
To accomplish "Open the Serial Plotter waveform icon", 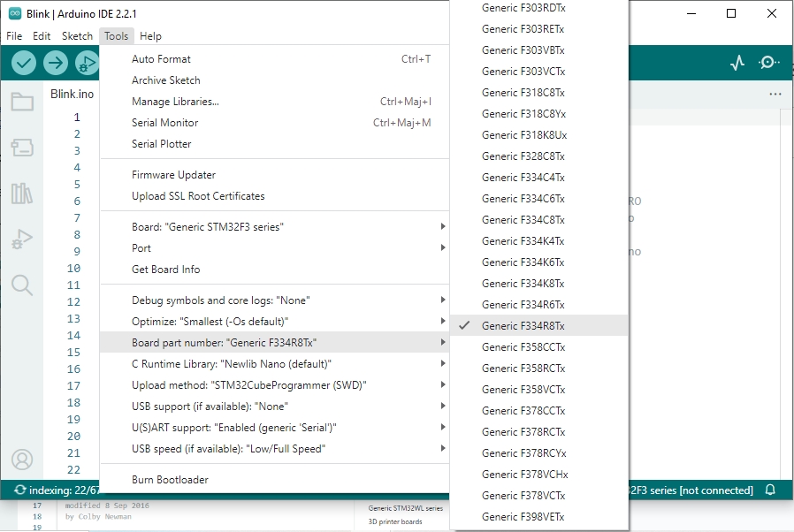I will [737, 63].
